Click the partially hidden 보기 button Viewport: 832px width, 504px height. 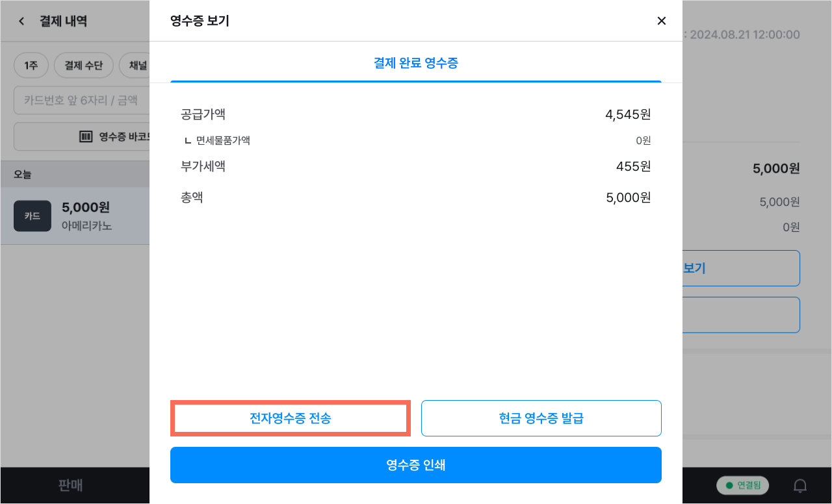[x=741, y=268]
